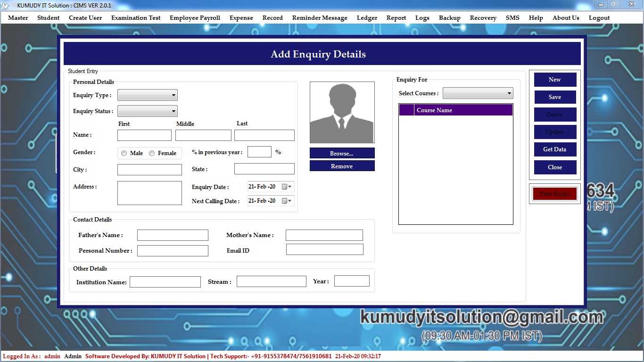Select the Female gender option
Viewport: 644px width, 362px height.
pos(152,153)
